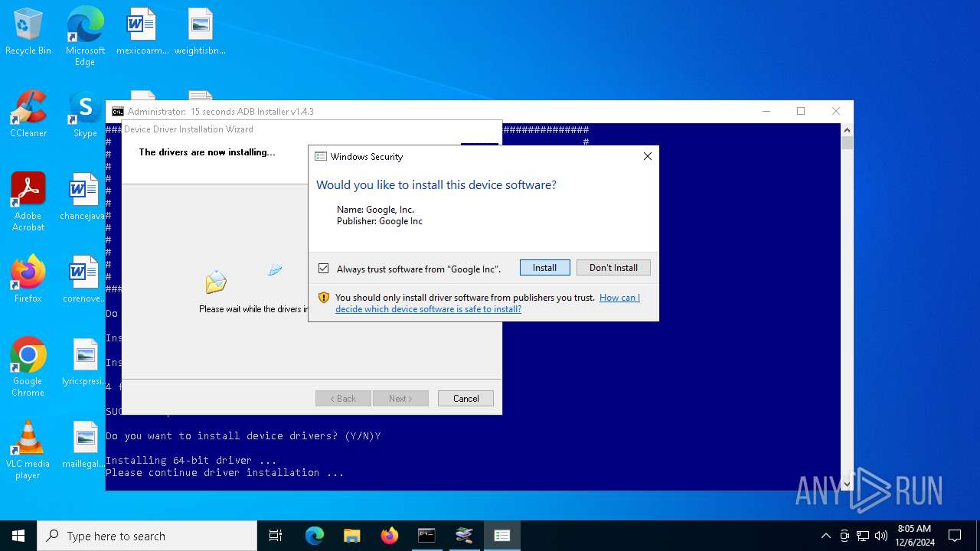Click the scroll-up arrow in the ADB Installer console

coord(847,130)
